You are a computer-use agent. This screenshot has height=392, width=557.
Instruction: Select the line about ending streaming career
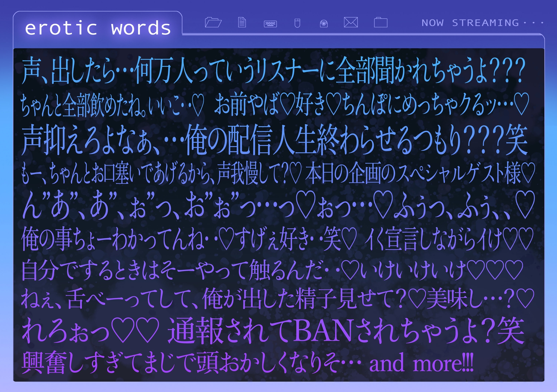click(274, 140)
